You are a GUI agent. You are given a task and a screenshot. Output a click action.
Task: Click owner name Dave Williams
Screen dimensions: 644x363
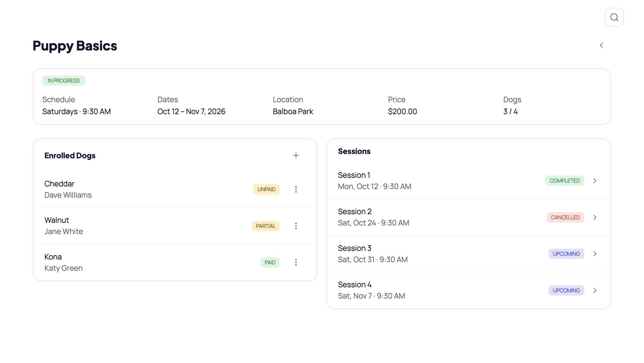point(68,195)
